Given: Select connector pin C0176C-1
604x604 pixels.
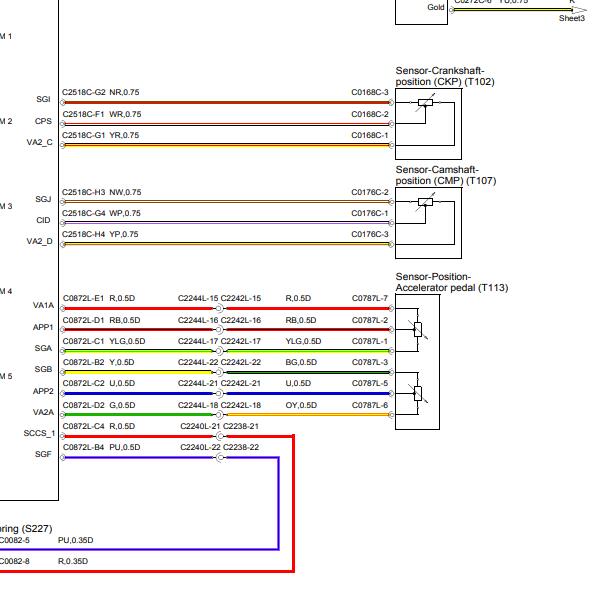Looking at the screenshot, I should point(370,213).
